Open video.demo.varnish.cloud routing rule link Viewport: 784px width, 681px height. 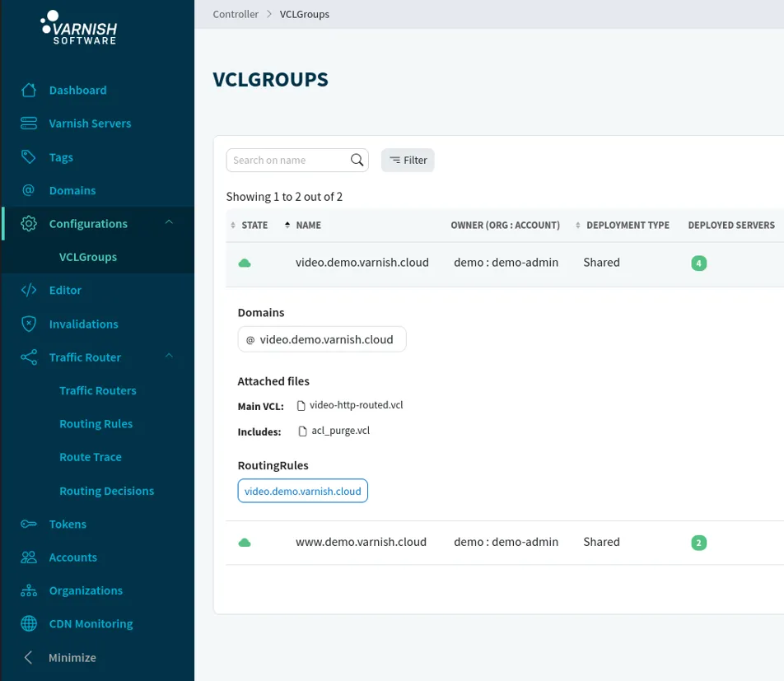click(x=302, y=491)
